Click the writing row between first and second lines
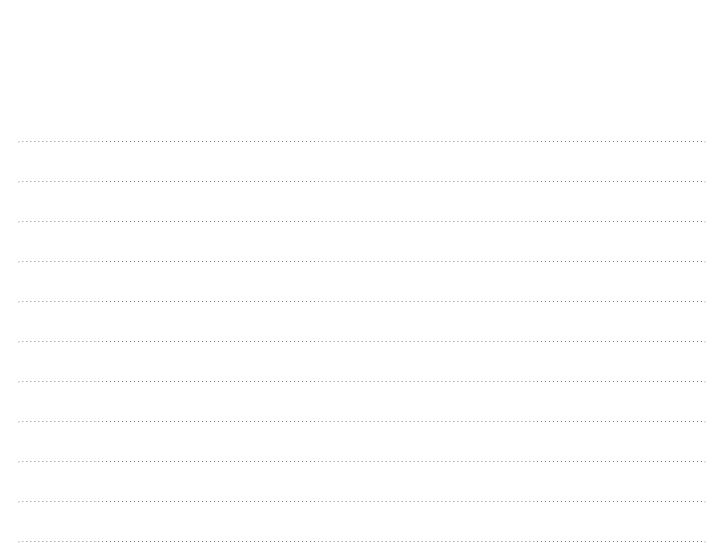The width and height of the screenshot is (724, 543). click(362, 162)
